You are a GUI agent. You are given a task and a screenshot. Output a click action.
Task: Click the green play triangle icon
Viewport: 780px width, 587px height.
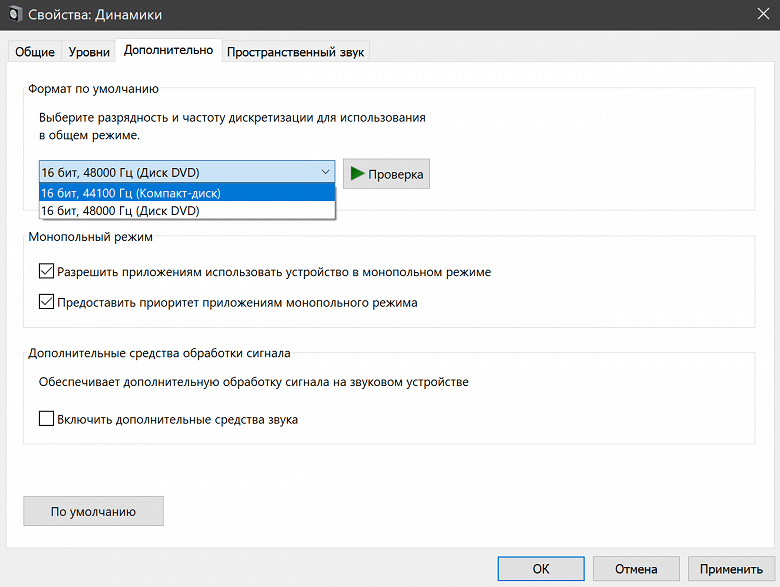(x=356, y=174)
